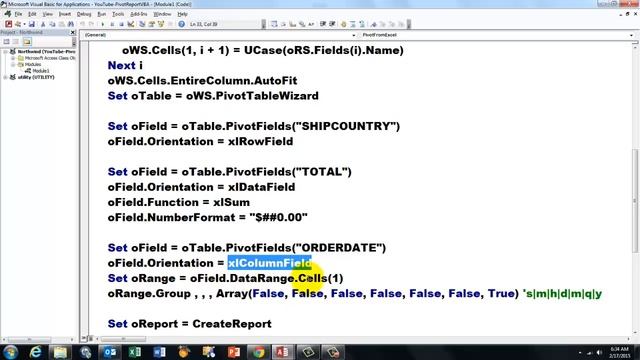Open the (General) object dropdown
The image size is (640, 360).
[x=353, y=35]
